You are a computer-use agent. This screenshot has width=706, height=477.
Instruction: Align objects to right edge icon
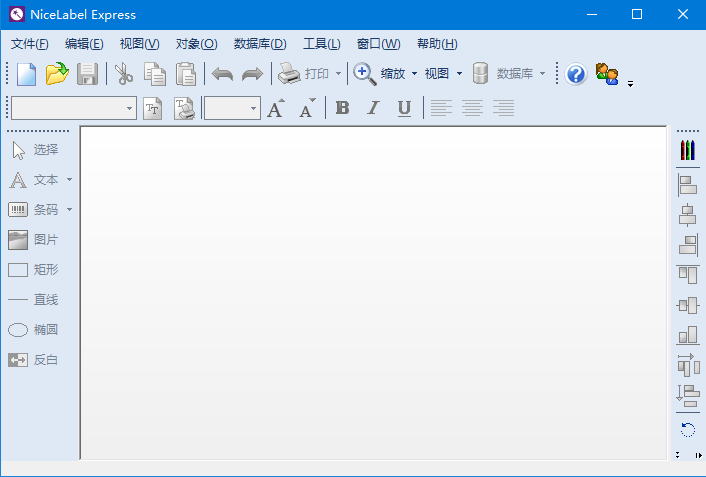pos(688,245)
